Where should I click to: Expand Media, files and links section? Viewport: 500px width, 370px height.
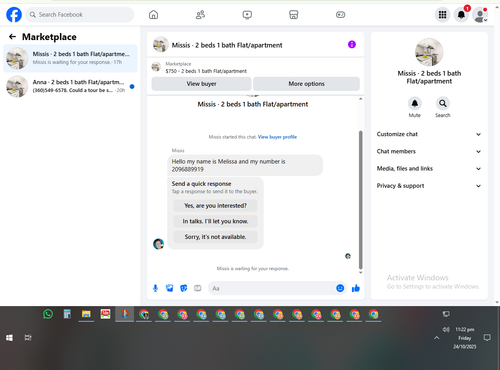[429, 169]
